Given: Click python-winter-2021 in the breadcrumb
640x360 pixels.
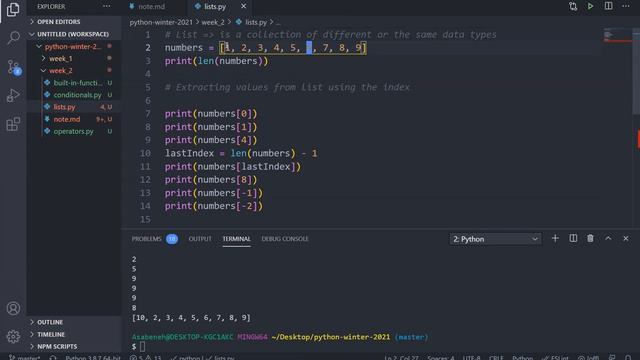Looking at the screenshot, I should pyautogui.click(x=161, y=22).
